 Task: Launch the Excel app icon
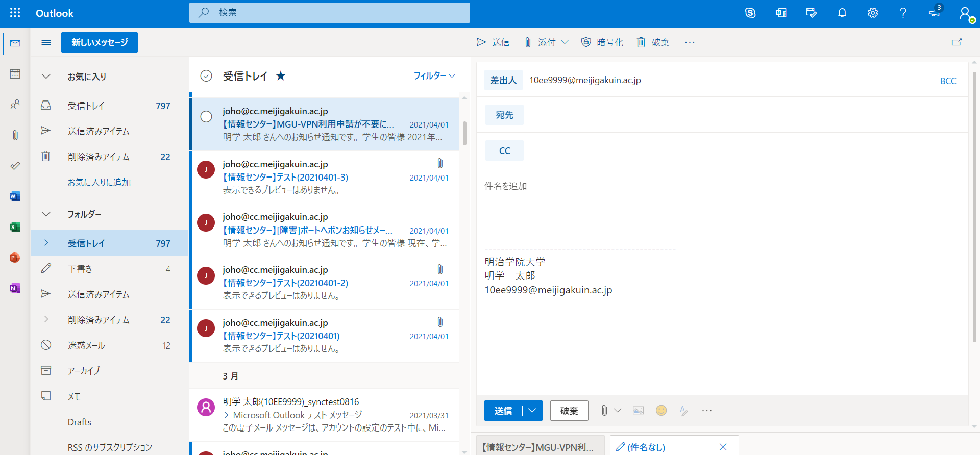[15, 227]
